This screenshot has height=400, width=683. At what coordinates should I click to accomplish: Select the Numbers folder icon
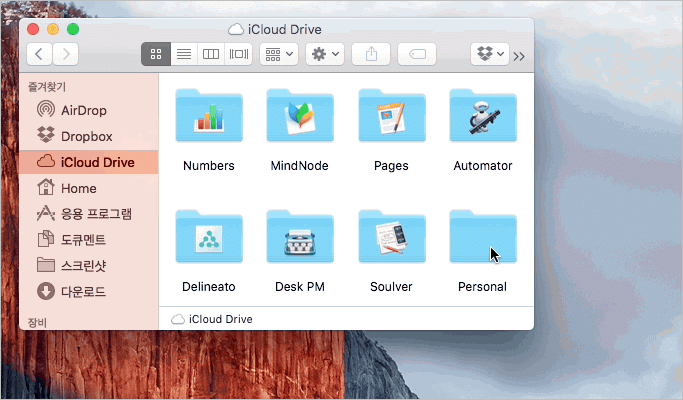point(209,116)
